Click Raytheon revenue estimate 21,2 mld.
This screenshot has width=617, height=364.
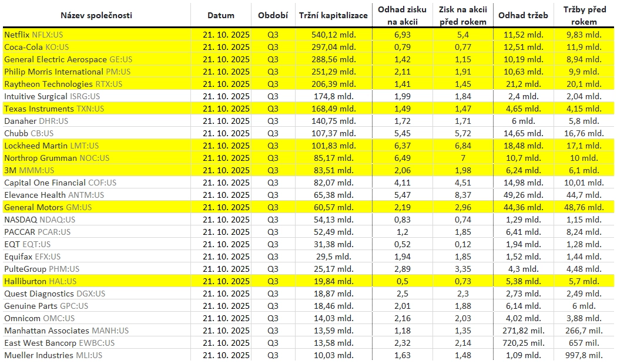[x=524, y=84]
